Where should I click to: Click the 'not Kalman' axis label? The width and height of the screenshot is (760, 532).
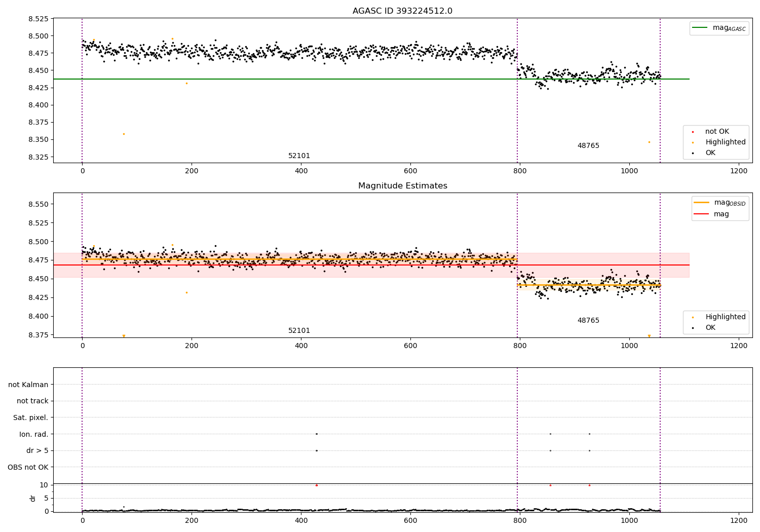(28, 385)
